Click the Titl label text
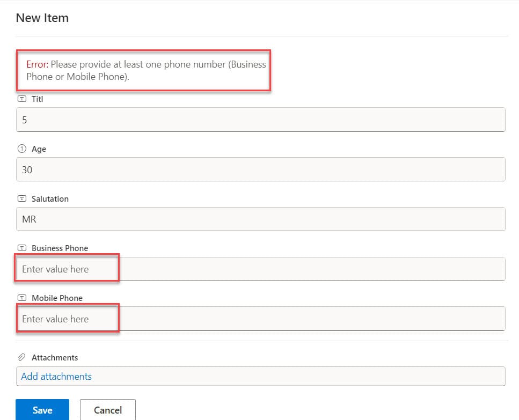The width and height of the screenshot is (519, 420). pyautogui.click(x=38, y=99)
